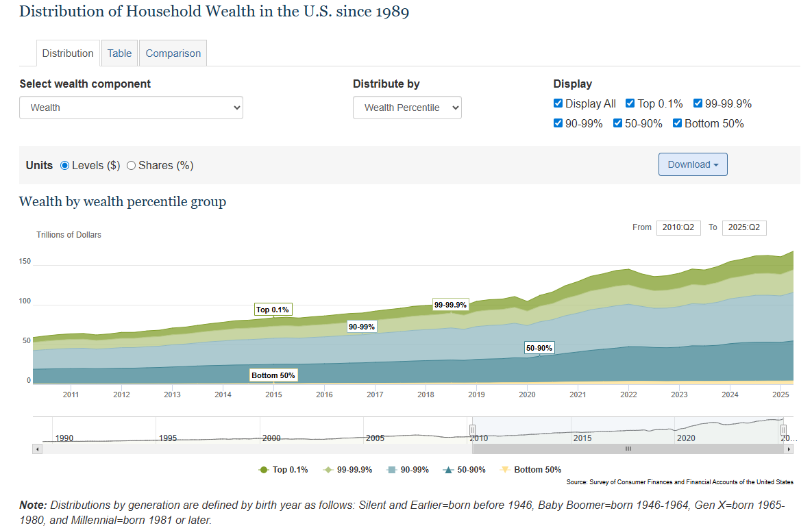Click the left range selector handle
The height and width of the screenshot is (526, 812).
click(472, 429)
